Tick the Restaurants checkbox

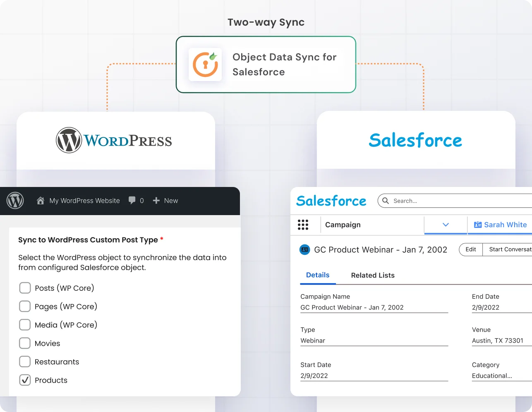[x=25, y=362]
